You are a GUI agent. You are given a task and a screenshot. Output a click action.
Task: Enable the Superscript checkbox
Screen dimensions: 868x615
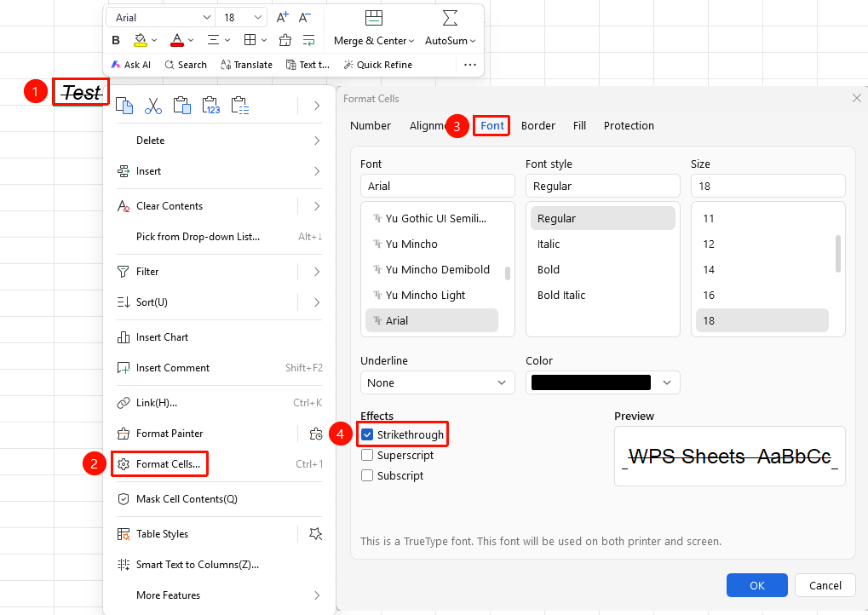[x=367, y=455]
